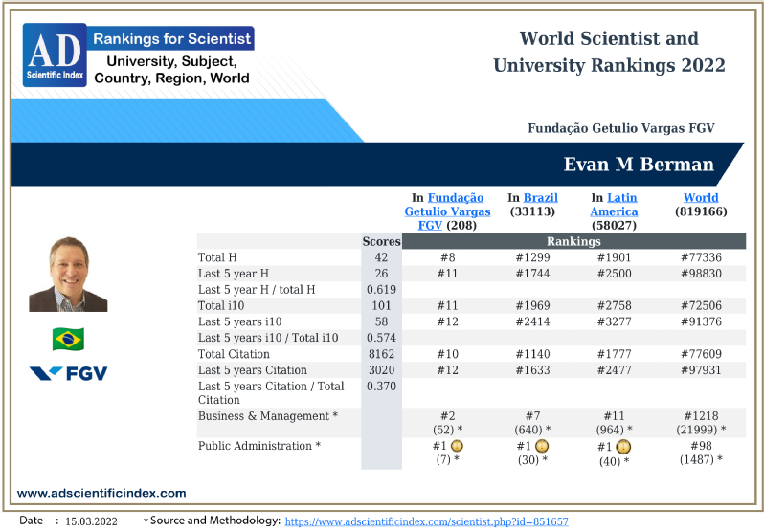Viewport: 764px width, 532px height.
Task: Select the 0.619 ratio score
Action: point(381,289)
